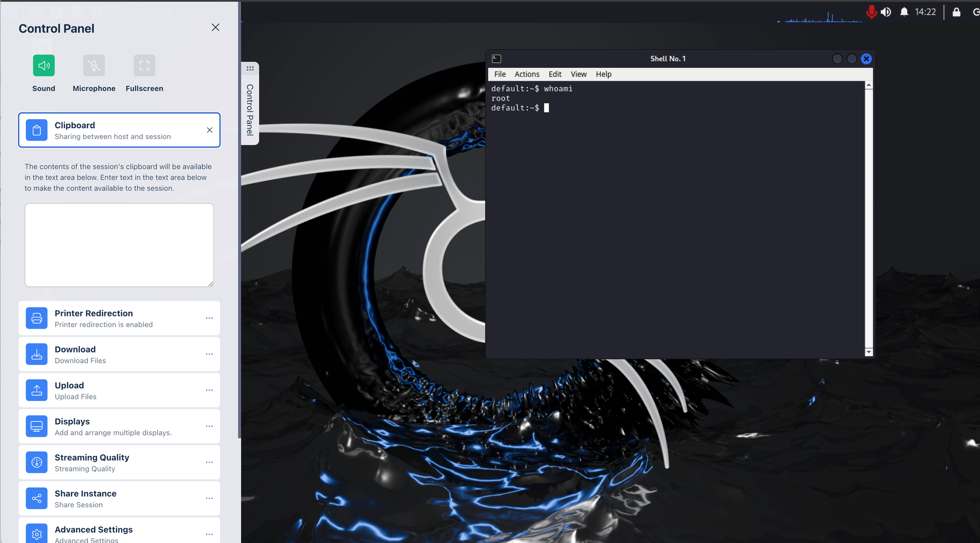
Task: Click the Download files icon
Action: point(37,354)
